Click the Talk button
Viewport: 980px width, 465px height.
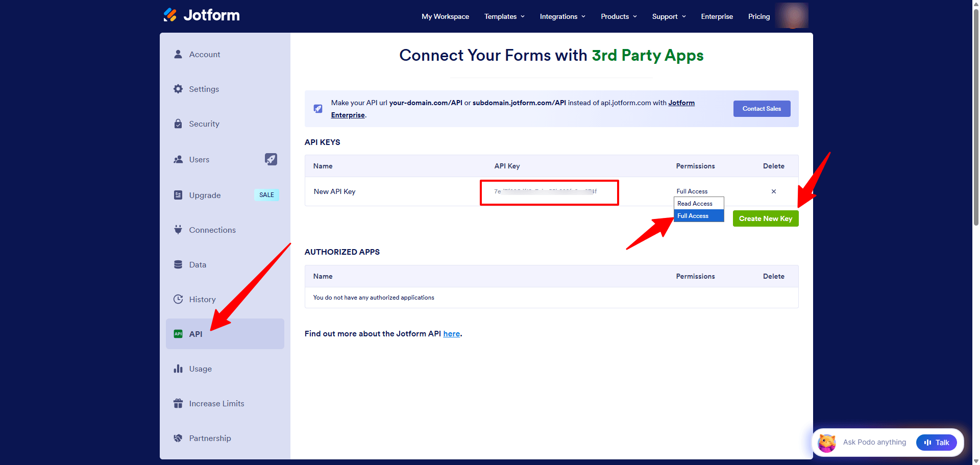tap(937, 443)
